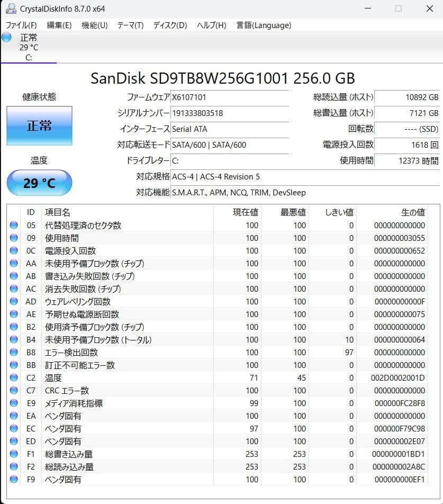The height and width of the screenshot is (504, 443).
Task: Click the firmware field X6107101
Action: pos(229,97)
